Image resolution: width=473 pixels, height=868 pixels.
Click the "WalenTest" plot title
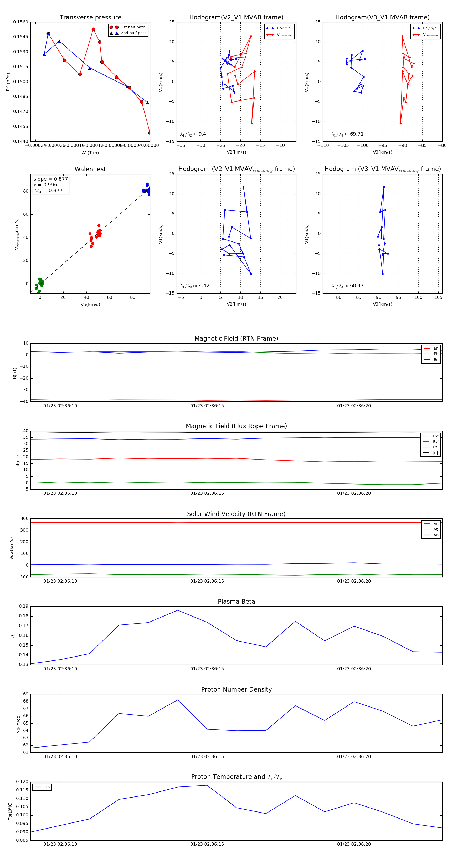point(90,169)
